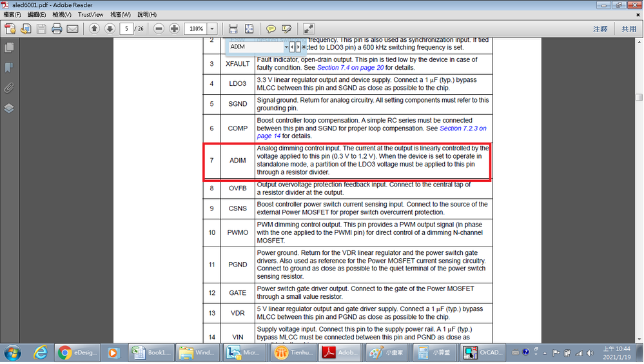The height and width of the screenshot is (364, 644).
Task: Add a sticky note comment
Action: pyautogui.click(x=271, y=29)
